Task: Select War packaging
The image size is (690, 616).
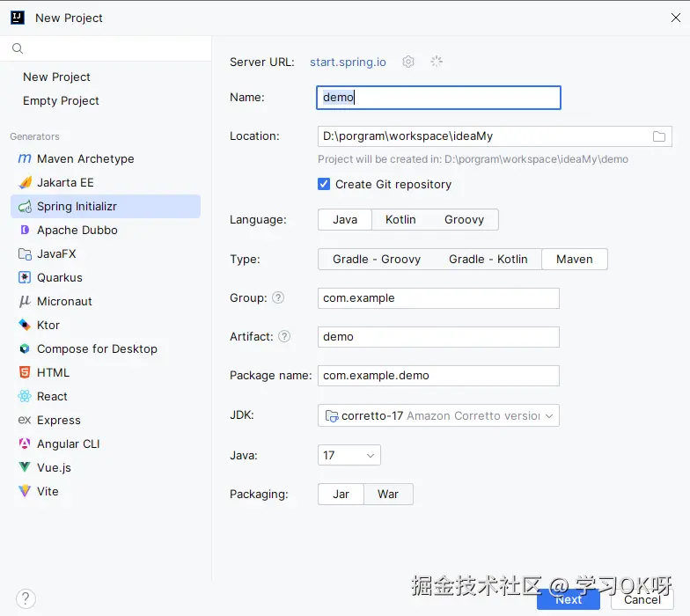Action: [x=387, y=495]
